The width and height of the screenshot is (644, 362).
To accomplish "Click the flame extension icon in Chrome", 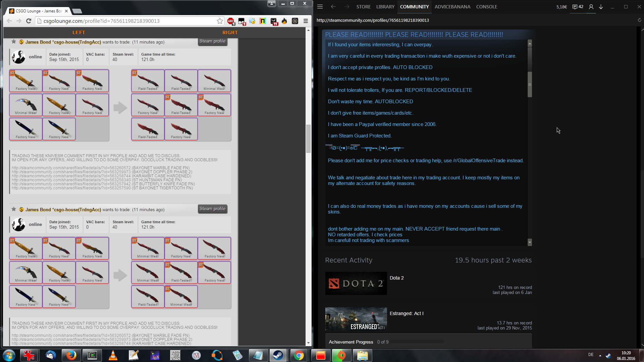I will click(x=284, y=21).
